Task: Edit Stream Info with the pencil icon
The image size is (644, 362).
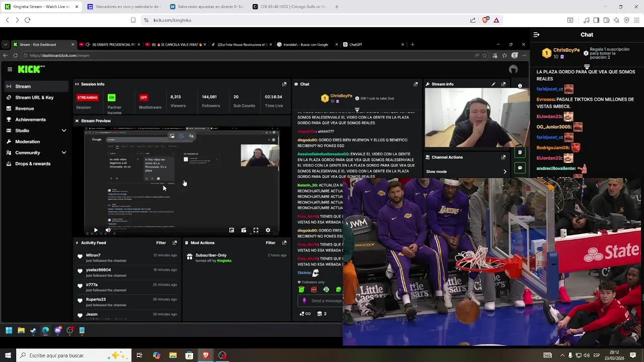Action: tap(494, 84)
